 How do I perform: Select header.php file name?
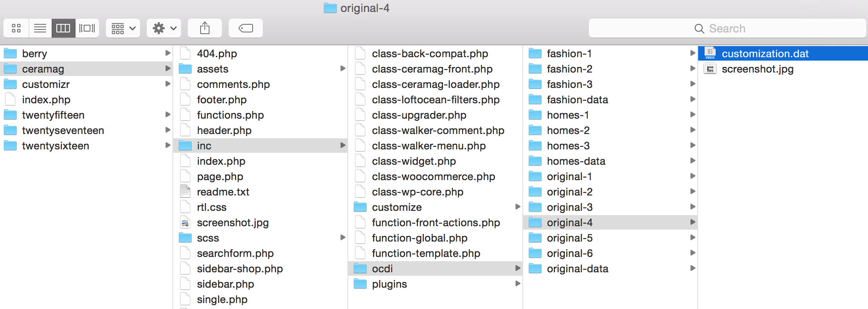click(224, 130)
